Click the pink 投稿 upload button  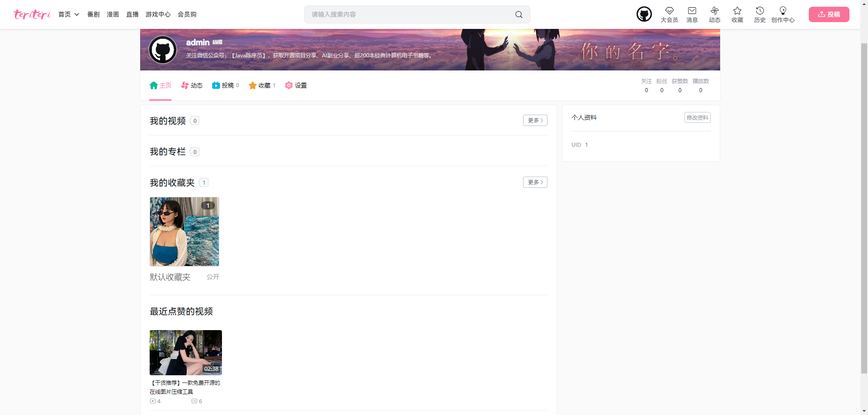tap(829, 14)
